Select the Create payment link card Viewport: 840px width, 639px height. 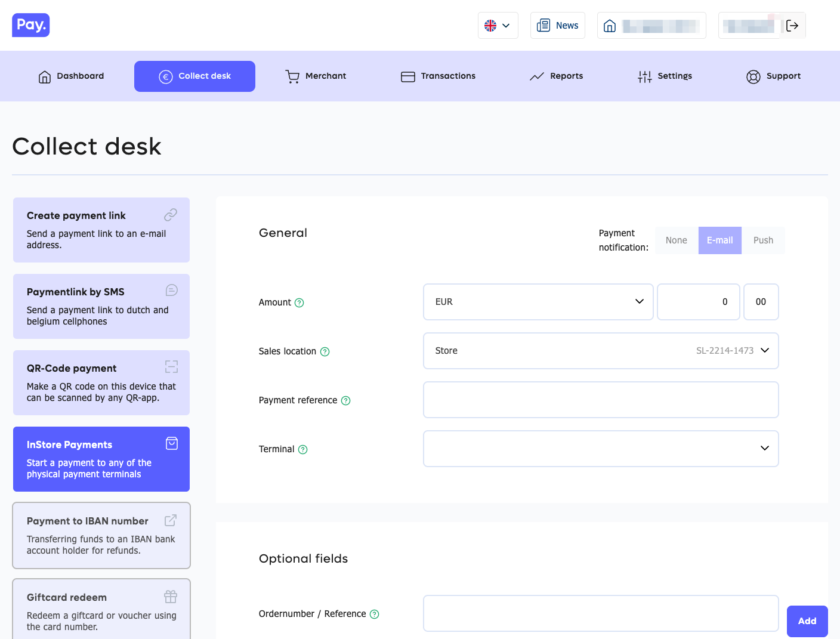101,230
